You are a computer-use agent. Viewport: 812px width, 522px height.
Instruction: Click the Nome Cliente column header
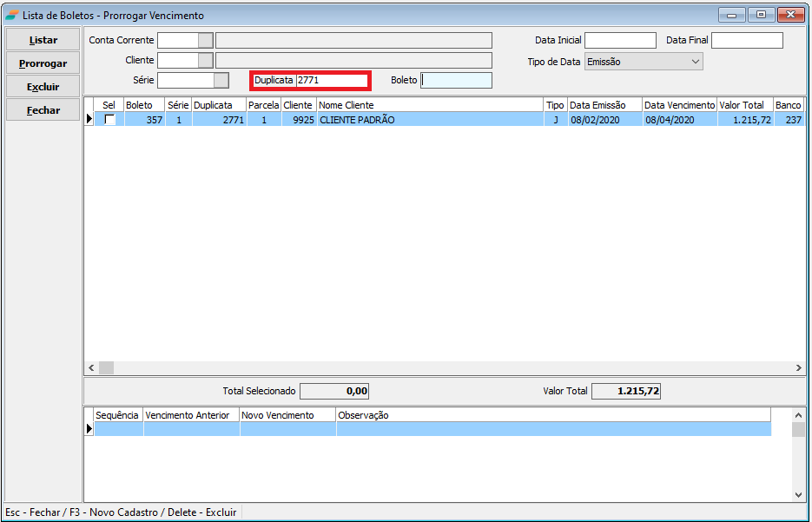[430, 105]
